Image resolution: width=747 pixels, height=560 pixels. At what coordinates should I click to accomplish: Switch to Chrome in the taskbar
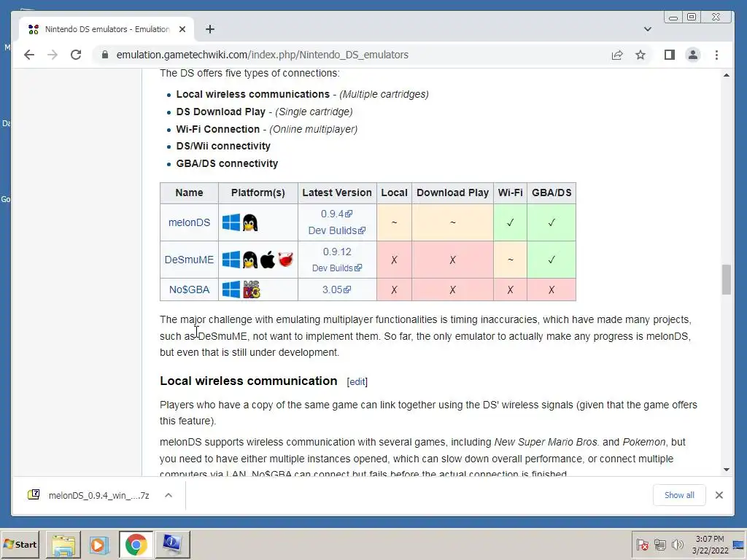(x=136, y=545)
